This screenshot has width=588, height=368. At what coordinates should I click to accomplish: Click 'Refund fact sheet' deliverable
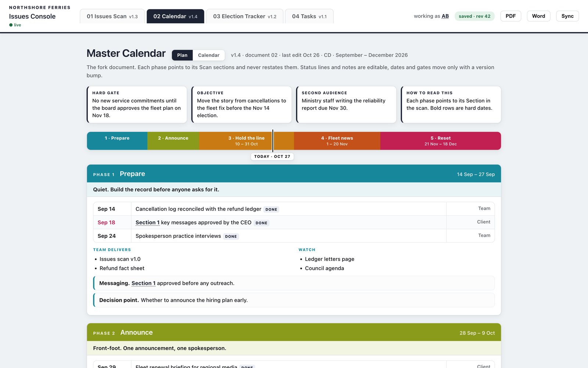[x=122, y=268]
